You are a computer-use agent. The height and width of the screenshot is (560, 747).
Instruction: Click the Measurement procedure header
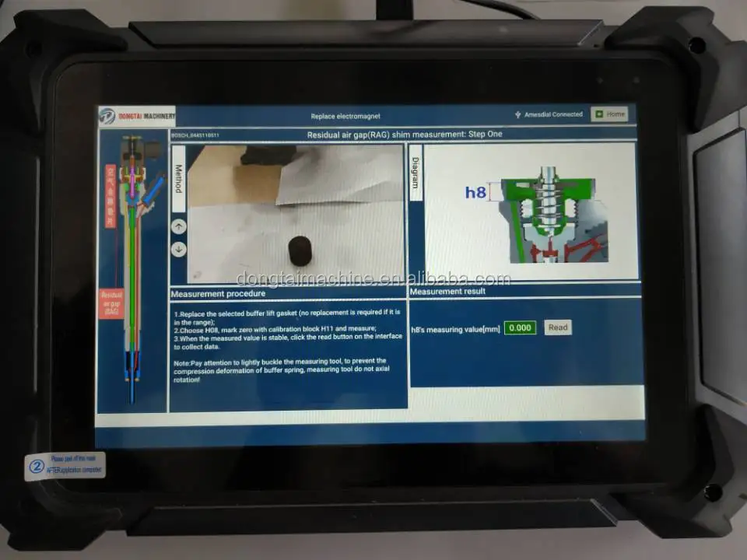coord(218,294)
